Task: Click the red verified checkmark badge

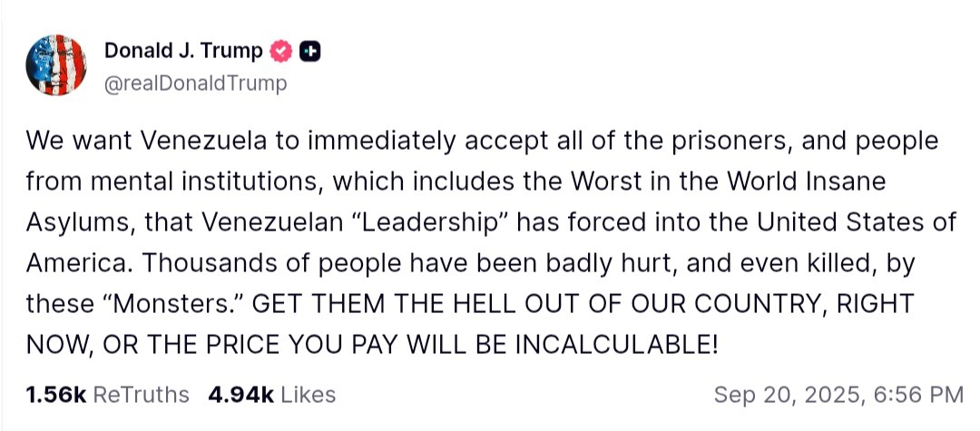Action: (281, 52)
